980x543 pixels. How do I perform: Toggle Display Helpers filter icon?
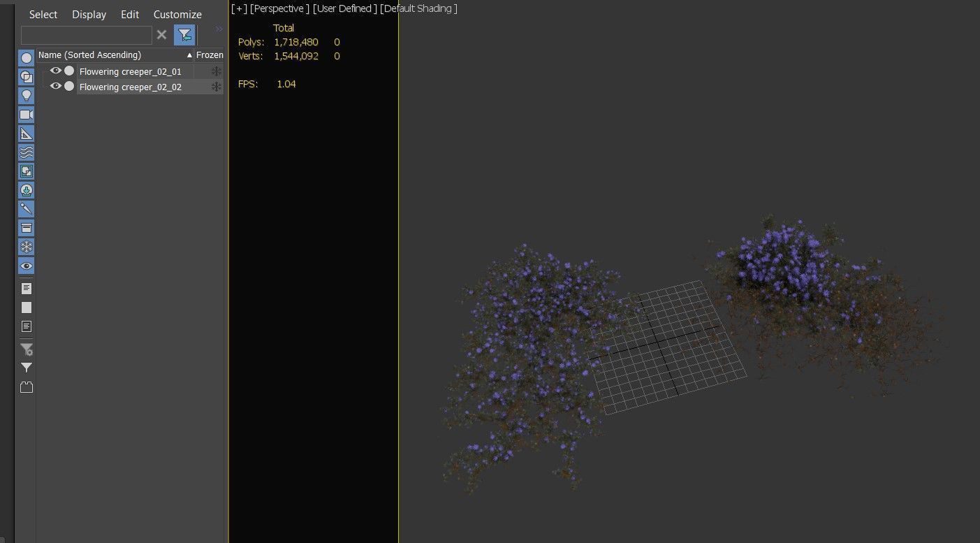pyautogui.click(x=27, y=133)
